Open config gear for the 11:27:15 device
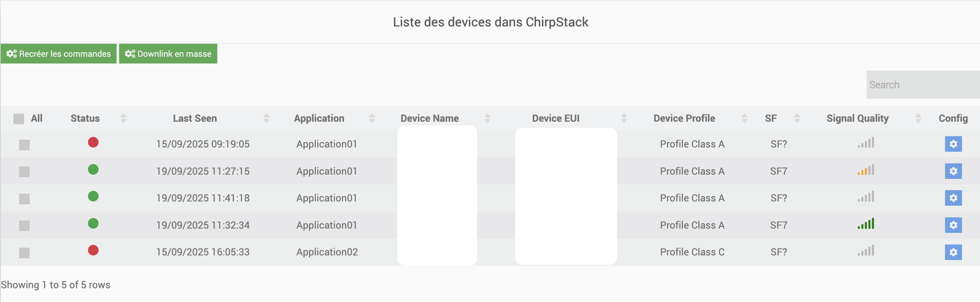The width and height of the screenshot is (980, 302). pyautogui.click(x=952, y=171)
